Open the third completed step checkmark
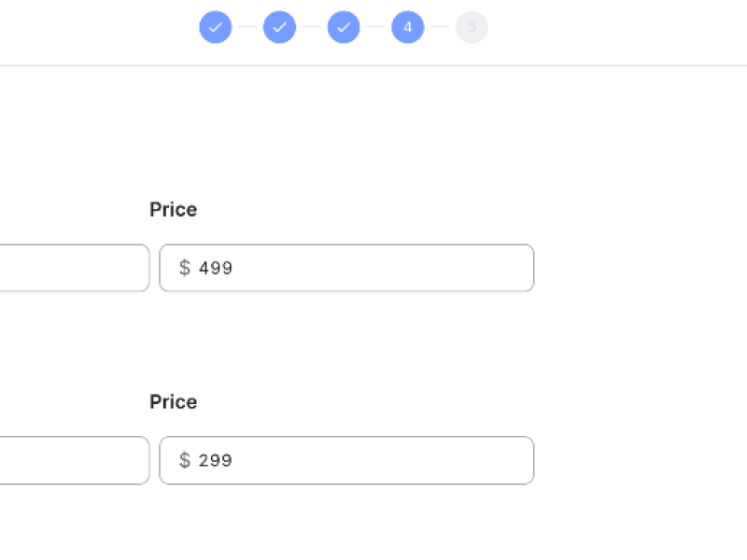 (x=344, y=27)
